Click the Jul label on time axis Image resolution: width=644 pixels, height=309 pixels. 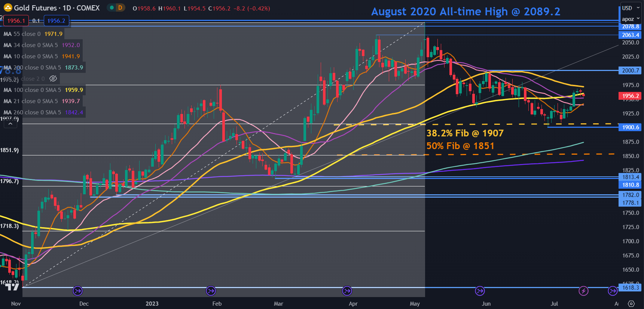pos(554,304)
